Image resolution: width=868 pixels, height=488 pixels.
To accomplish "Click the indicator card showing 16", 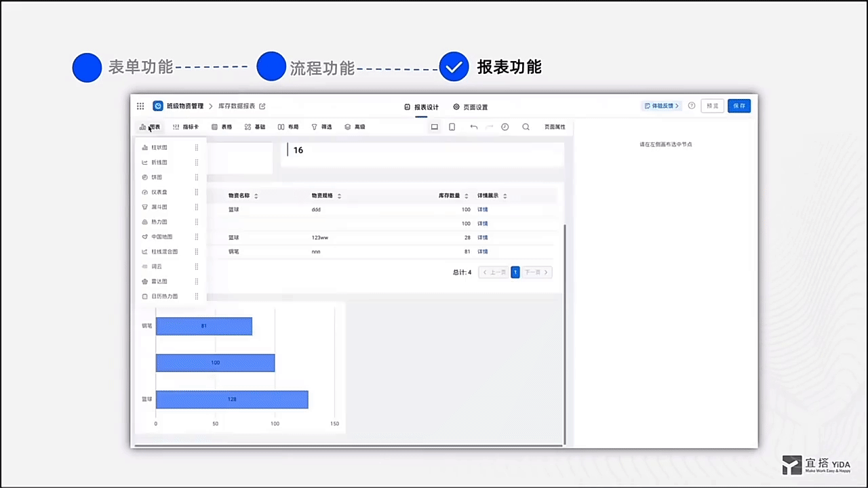I will coord(422,155).
